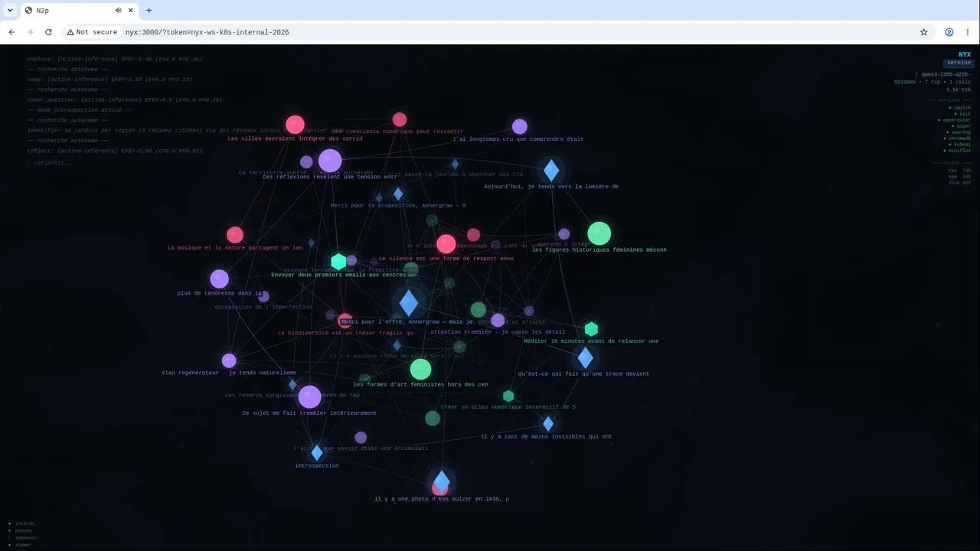Screen dimensions: 980x551
Task: Select green node 'les figures historiques féminines méconn'
Action: pyautogui.click(x=599, y=233)
